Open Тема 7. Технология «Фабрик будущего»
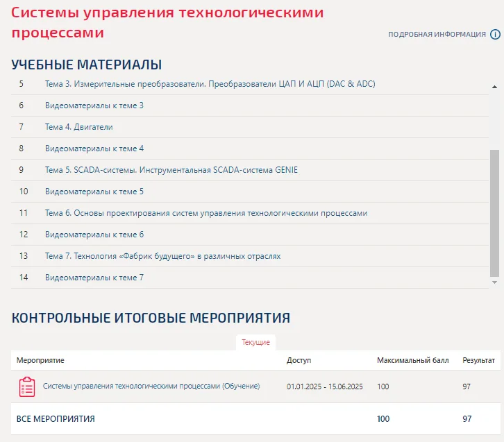 162,256
